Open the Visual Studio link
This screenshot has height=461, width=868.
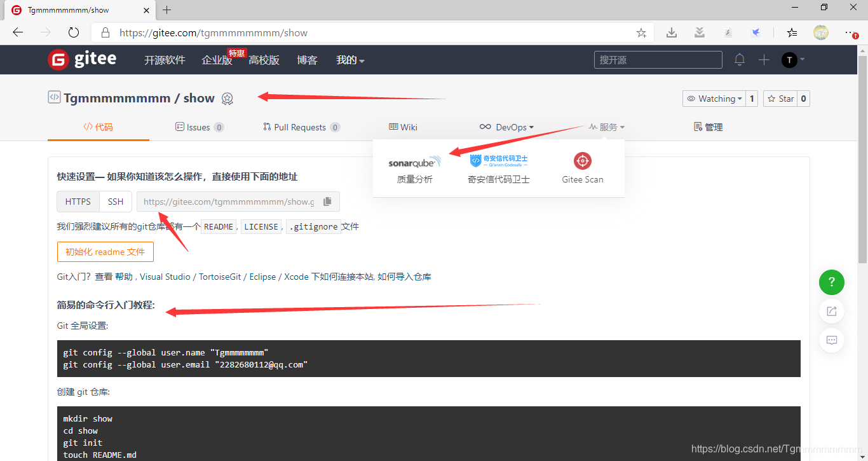pyautogui.click(x=165, y=277)
